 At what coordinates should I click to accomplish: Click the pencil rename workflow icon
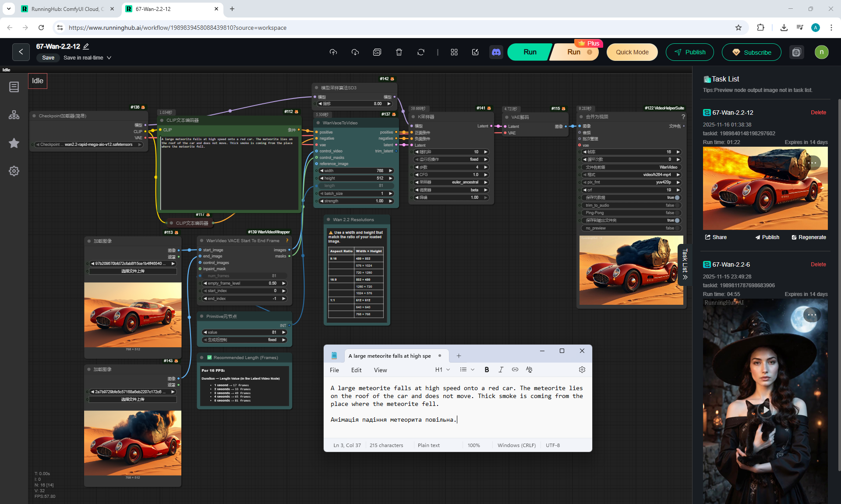(86, 46)
